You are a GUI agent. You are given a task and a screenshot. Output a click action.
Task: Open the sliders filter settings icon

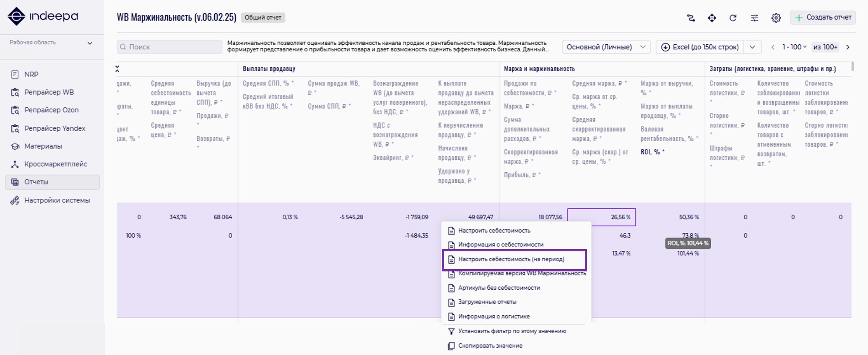pyautogui.click(x=754, y=18)
